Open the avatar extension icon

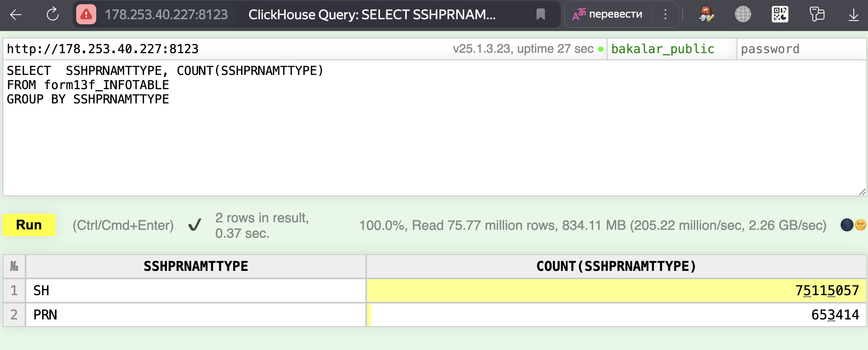706,15
